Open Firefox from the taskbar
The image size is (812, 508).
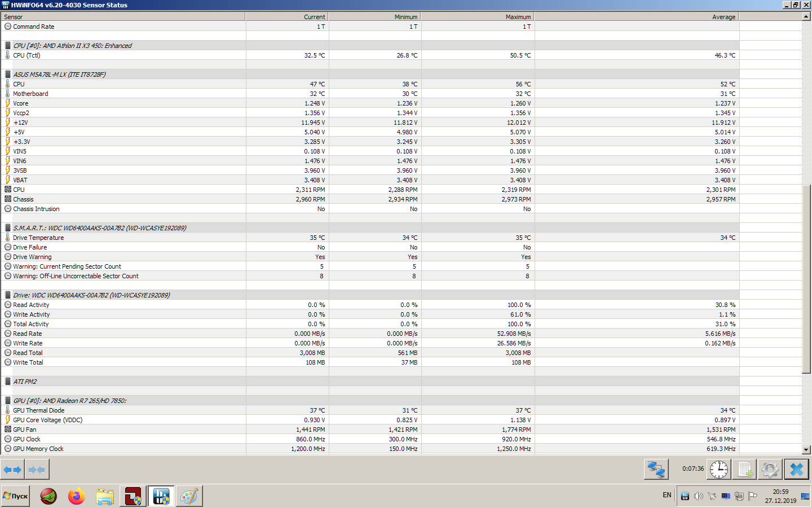pos(77,496)
